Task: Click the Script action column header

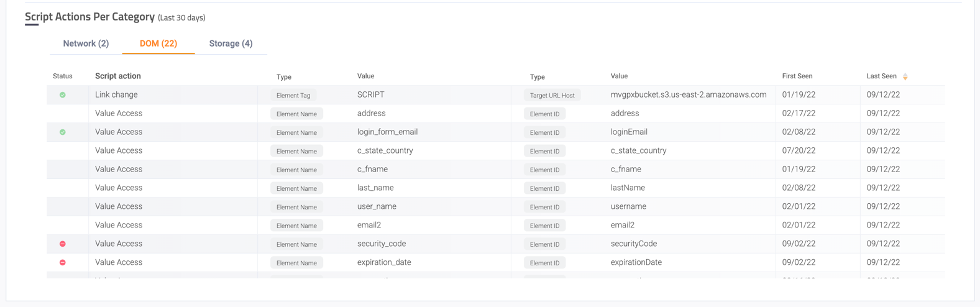Action: (118, 76)
